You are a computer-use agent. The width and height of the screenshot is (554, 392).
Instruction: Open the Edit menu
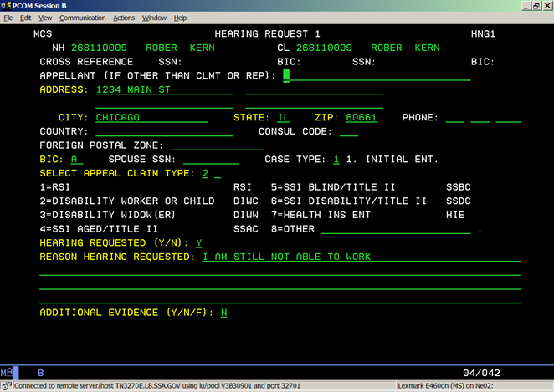click(26, 18)
